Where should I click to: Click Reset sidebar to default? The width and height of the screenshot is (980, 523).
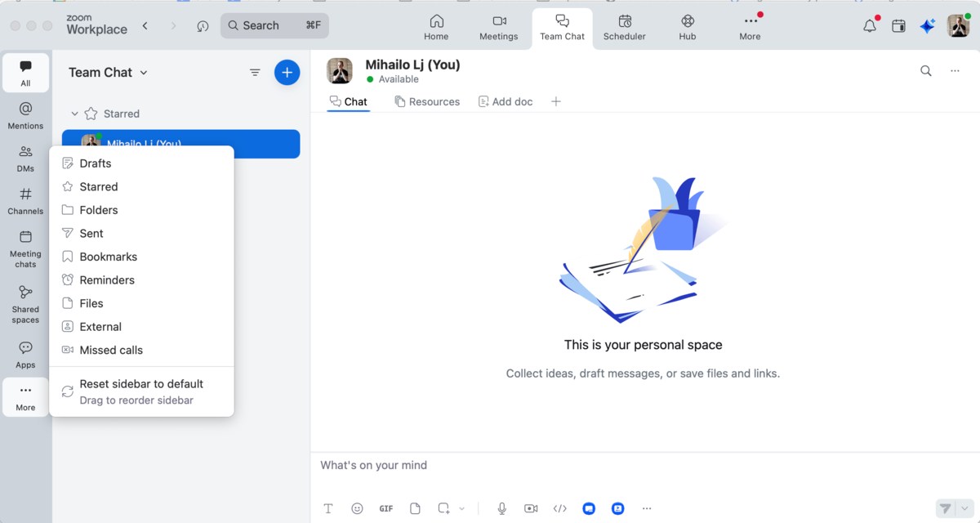point(141,383)
